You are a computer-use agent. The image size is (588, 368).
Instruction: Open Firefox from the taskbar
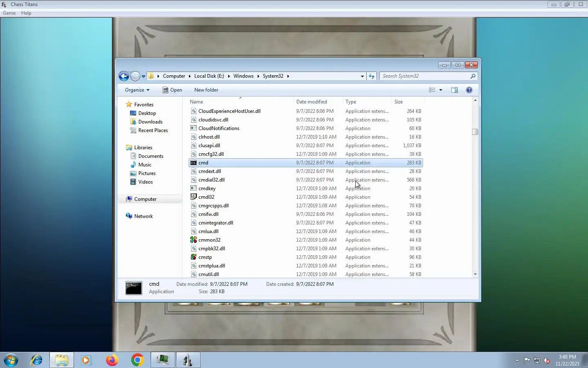click(x=112, y=360)
